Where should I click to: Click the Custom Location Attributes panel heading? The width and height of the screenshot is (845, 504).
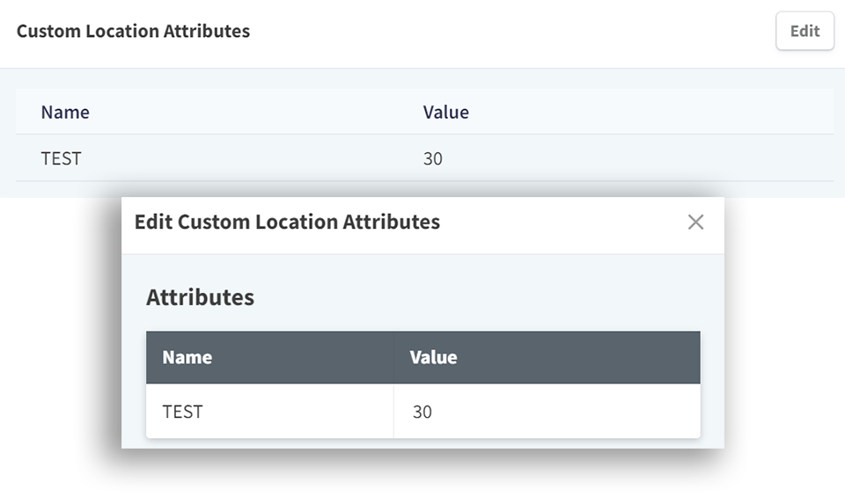point(133,32)
